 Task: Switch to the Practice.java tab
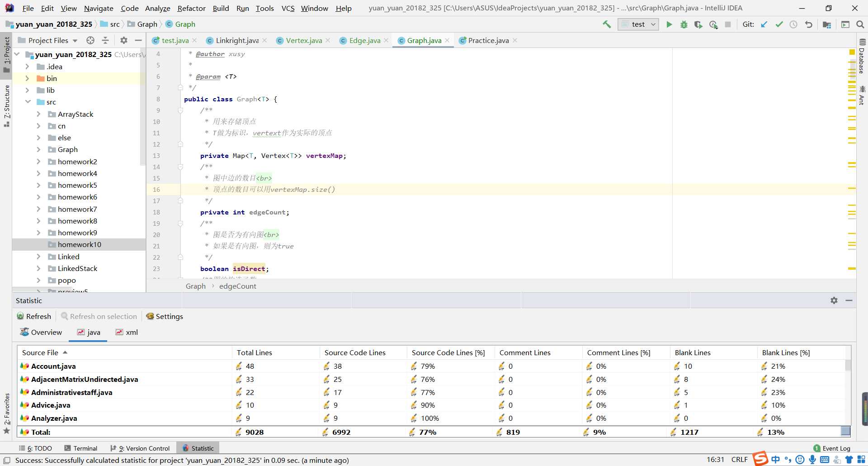click(x=488, y=40)
